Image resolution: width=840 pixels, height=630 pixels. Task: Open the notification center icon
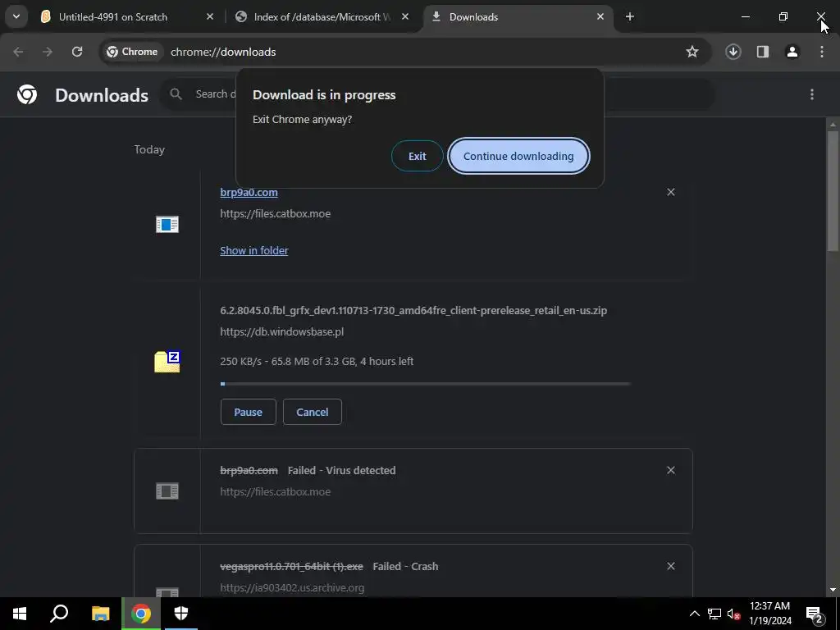point(815,614)
